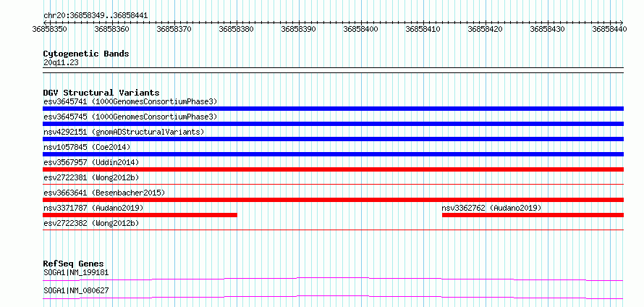Open variant label esv3567957 (Uddin2014)
The width and height of the screenshot is (644, 307).
pos(91,162)
